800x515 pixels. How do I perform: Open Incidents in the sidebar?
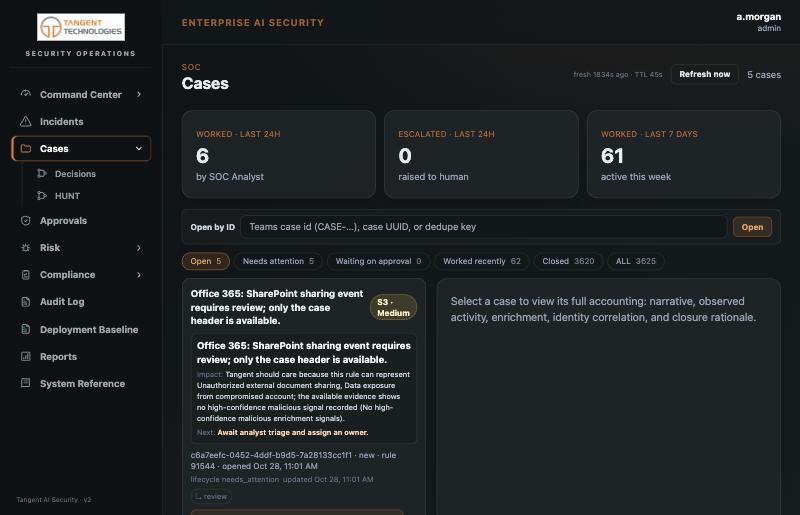[x=81, y=121]
